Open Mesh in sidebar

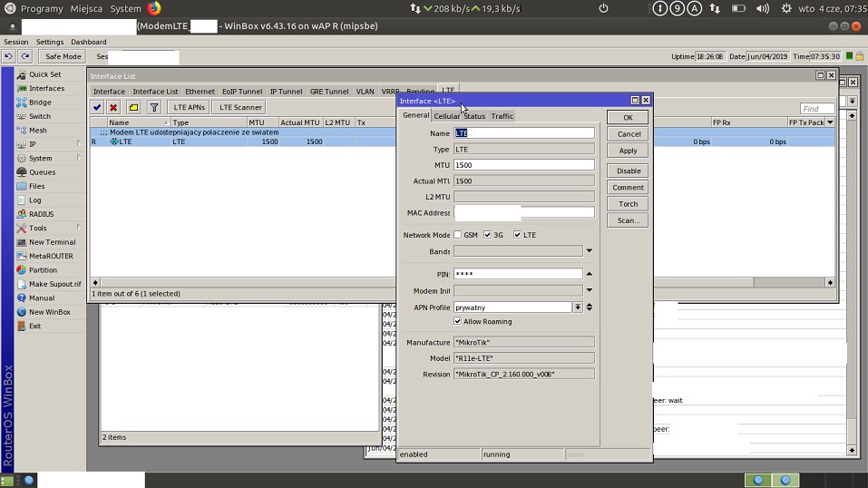tap(38, 131)
